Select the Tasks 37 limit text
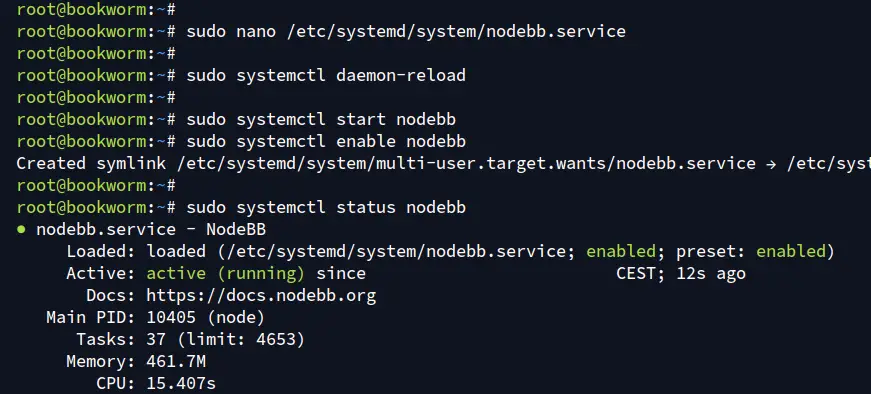The image size is (871, 394). [226, 340]
